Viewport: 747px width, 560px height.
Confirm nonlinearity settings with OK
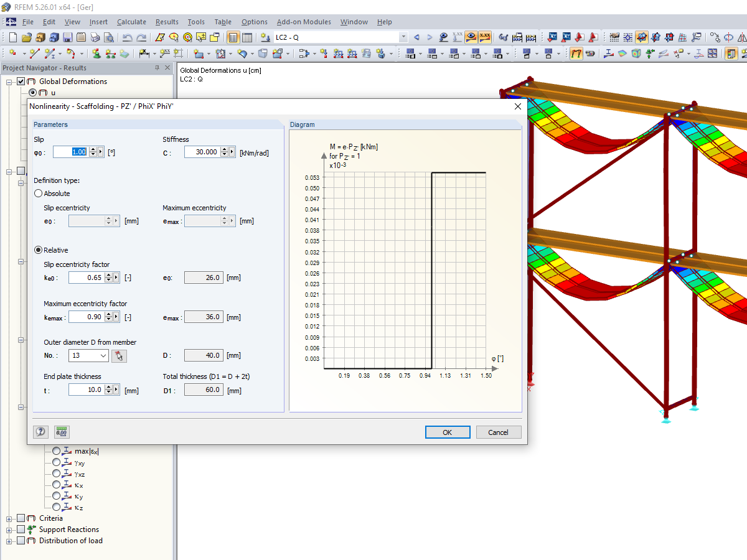point(448,432)
